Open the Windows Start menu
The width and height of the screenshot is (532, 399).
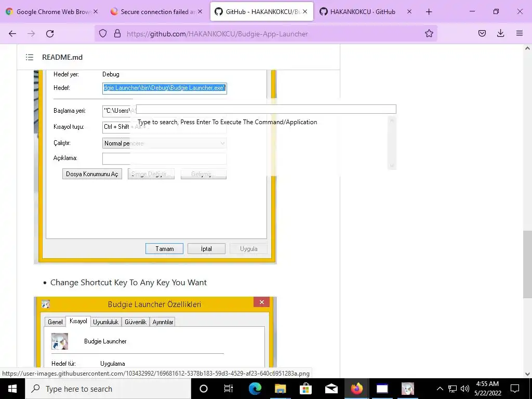point(12,389)
